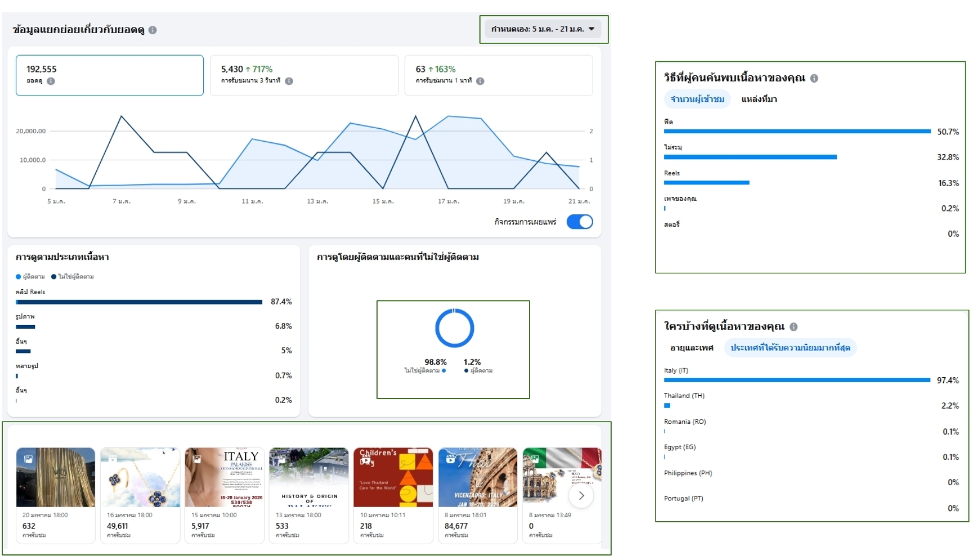
Task: Open the date range dropdown 5 ม.ค. - 21 ม.ค.
Action: click(x=543, y=29)
